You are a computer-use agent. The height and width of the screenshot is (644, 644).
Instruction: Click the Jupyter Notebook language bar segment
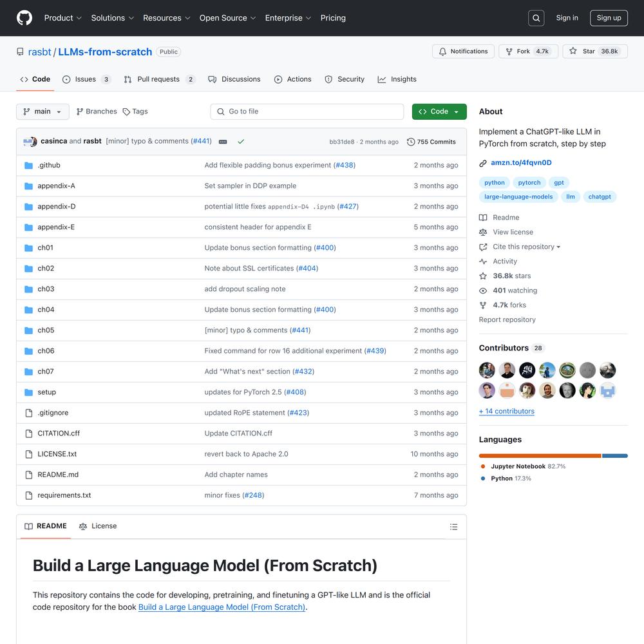pos(540,456)
